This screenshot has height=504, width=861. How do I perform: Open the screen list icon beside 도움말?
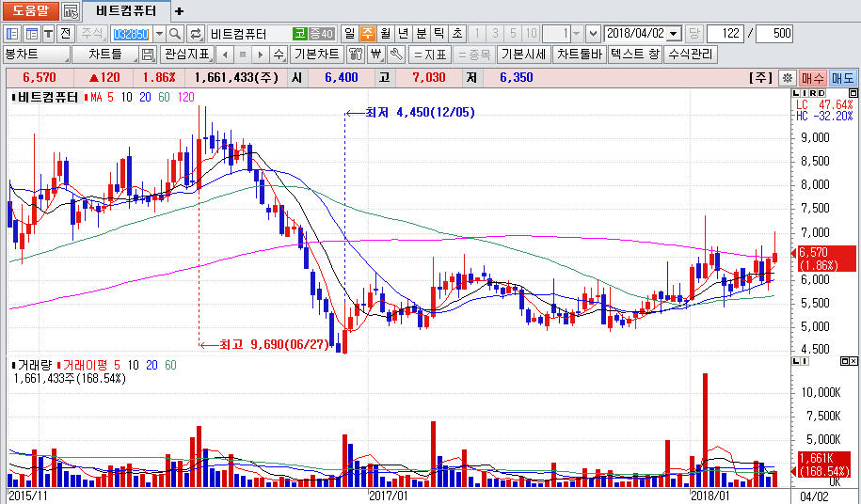72,11
